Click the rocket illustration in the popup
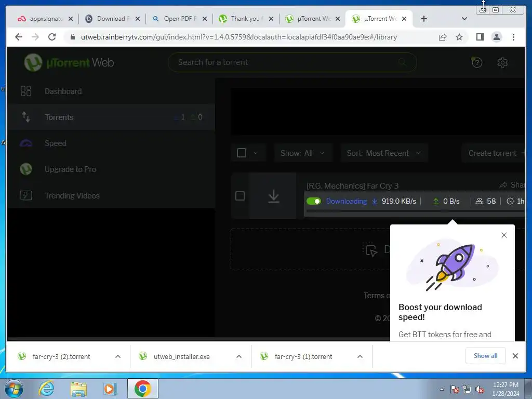The height and width of the screenshot is (399, 532). pyautogui.click(x=452, y=264)
